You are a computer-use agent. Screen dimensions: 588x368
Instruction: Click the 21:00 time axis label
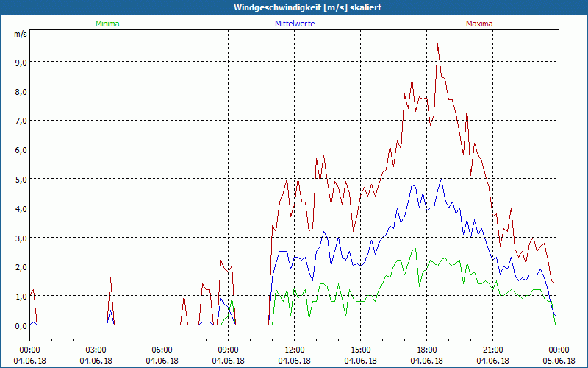(x=492, y=350)
